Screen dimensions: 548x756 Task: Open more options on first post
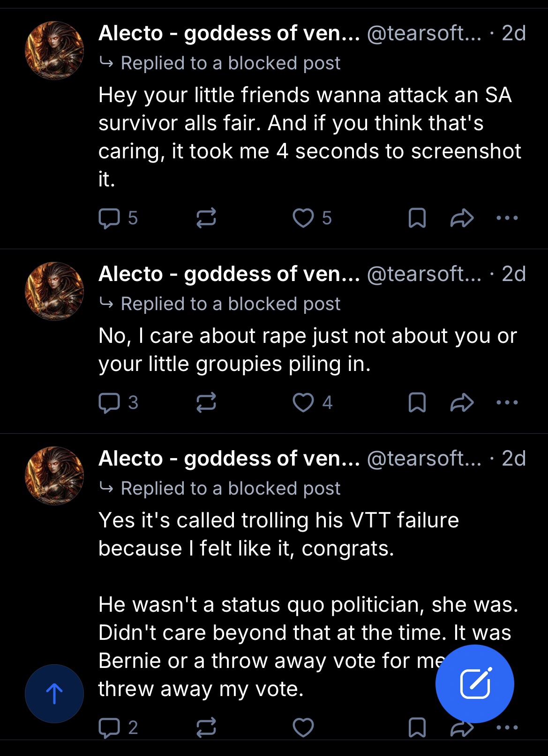507,218
